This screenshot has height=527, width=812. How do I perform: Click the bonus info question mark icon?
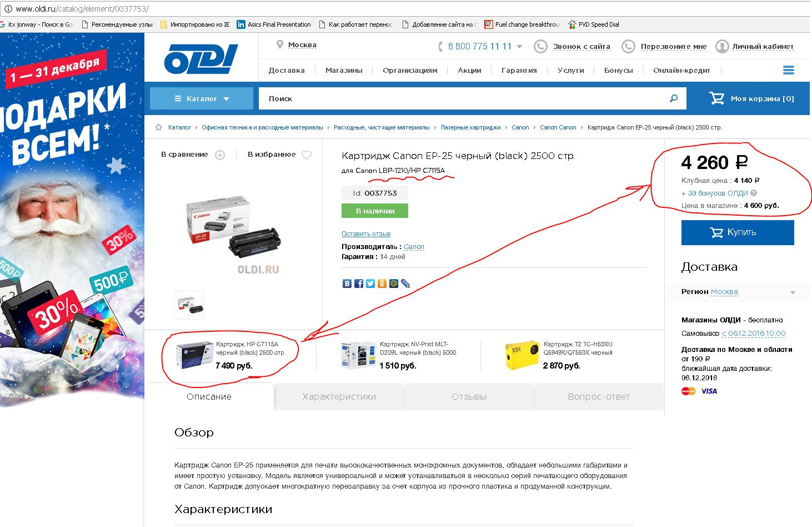(x=754, y=193)
